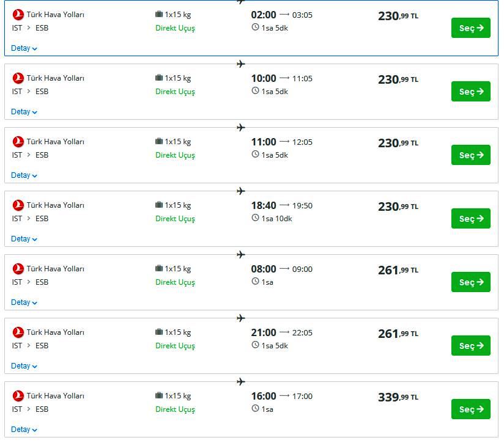Click Turkish Airlines logo on 18:40 flight

click(18, 205)
